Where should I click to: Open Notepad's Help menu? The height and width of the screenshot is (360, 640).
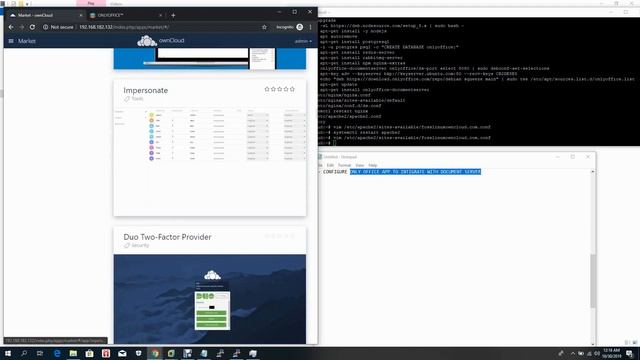tap(373, 165)
